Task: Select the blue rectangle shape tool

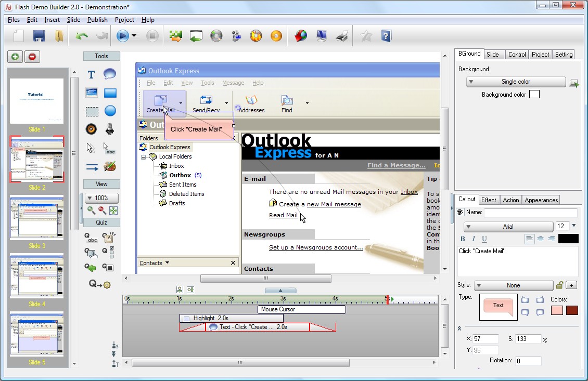Action: coord(110,93)
